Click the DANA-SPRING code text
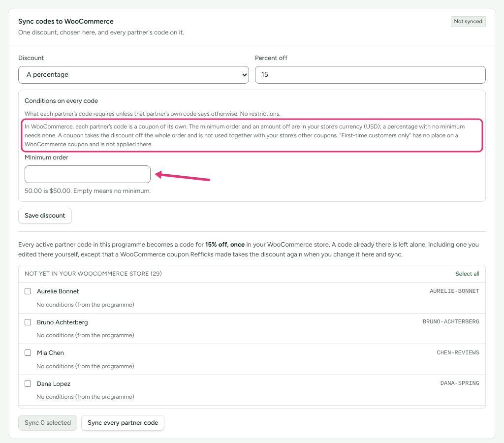 (460, 383)
